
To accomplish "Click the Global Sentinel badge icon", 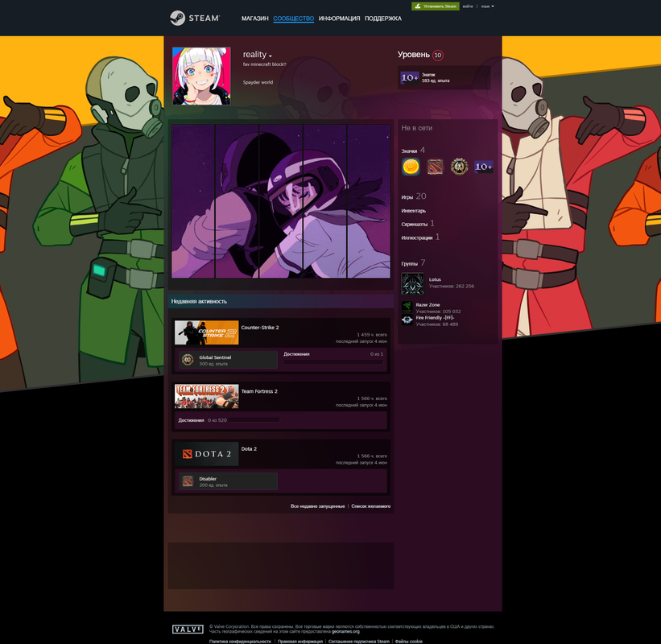I will click(x=188, y=360).
